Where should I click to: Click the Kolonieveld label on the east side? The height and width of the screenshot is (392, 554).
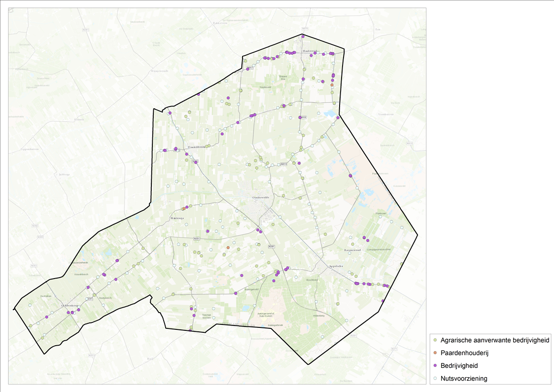(x=399, y=185)
